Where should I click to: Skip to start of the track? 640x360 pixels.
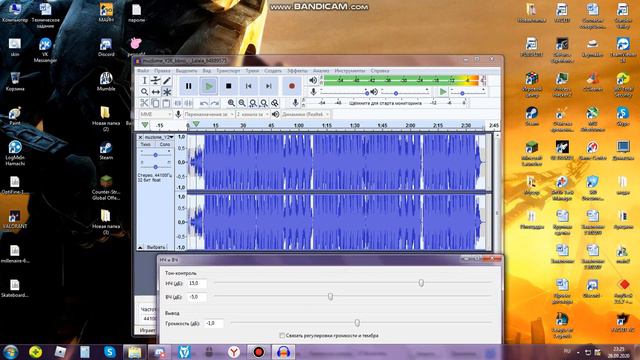point(248,86)
